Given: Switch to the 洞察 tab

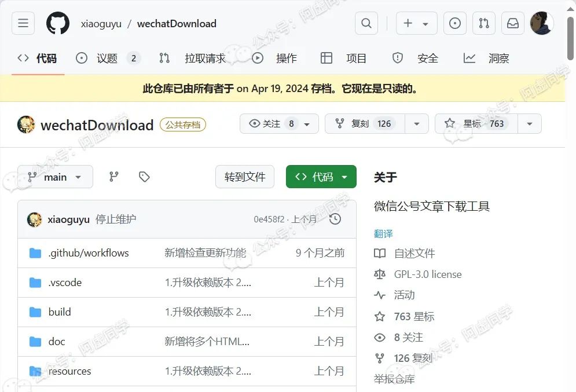Looking at the screenshot, I should (x=486, y=58).
